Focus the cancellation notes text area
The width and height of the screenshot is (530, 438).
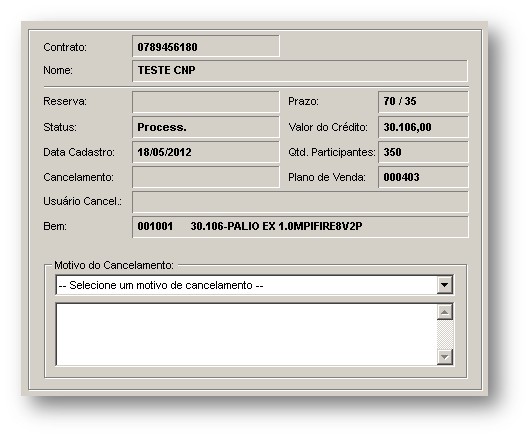[x=246, y=335]
